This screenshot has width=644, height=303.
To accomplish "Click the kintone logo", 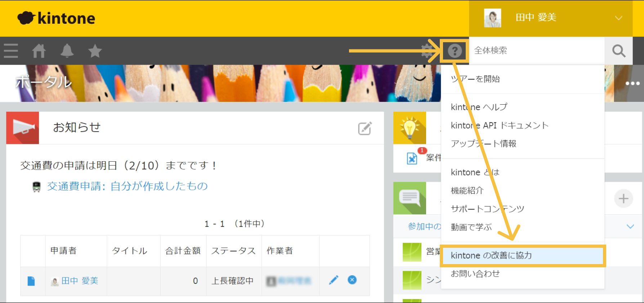I will pos(57,18).
